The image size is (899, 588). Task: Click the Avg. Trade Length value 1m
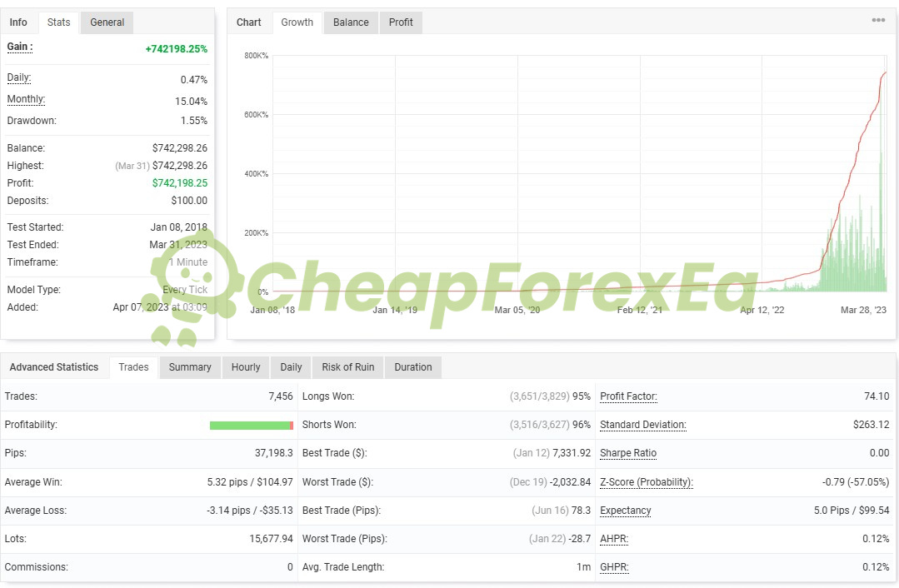click(584, 567)
